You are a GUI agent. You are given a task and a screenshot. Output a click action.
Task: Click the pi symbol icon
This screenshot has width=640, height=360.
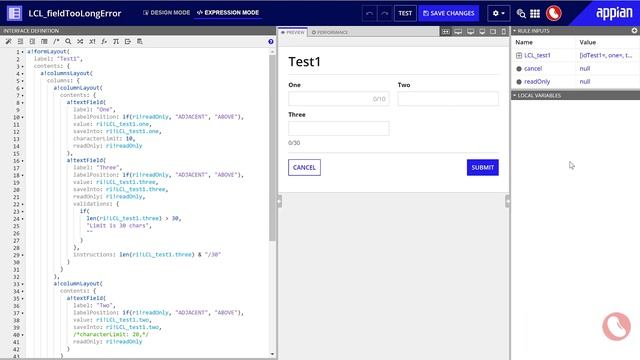coord(116,42)
